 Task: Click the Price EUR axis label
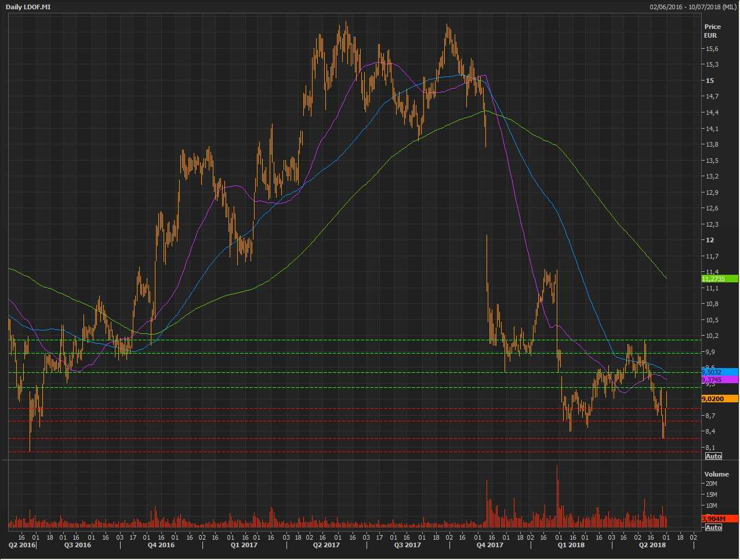click(x=712, y=31)
